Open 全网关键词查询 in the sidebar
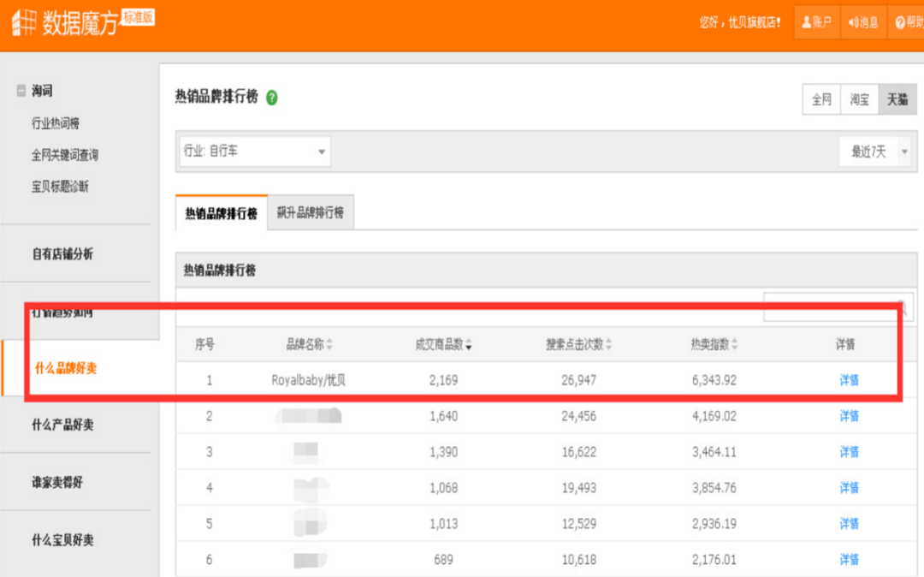 click(65, 155)
